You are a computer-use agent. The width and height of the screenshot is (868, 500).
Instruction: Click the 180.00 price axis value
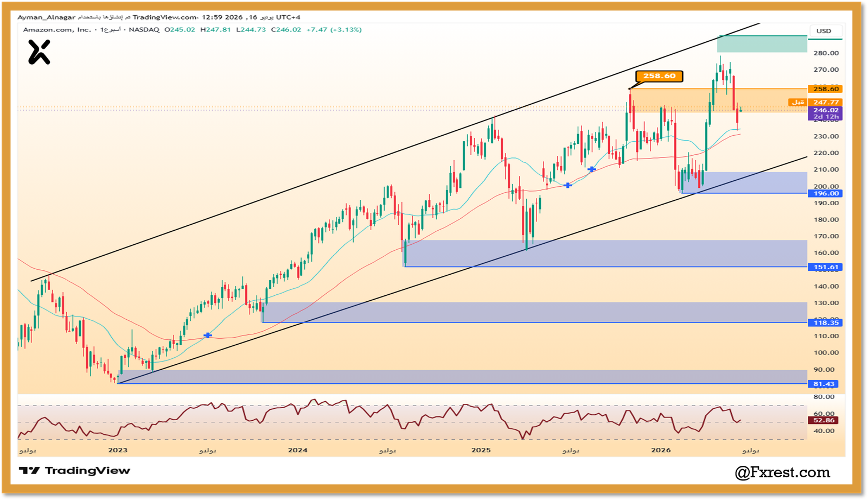pyautogui.click(x=826, y=220)
